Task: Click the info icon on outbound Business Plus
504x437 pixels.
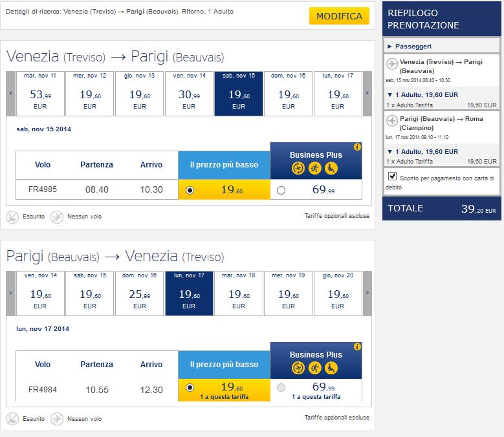Action: (x=357, y=147)
